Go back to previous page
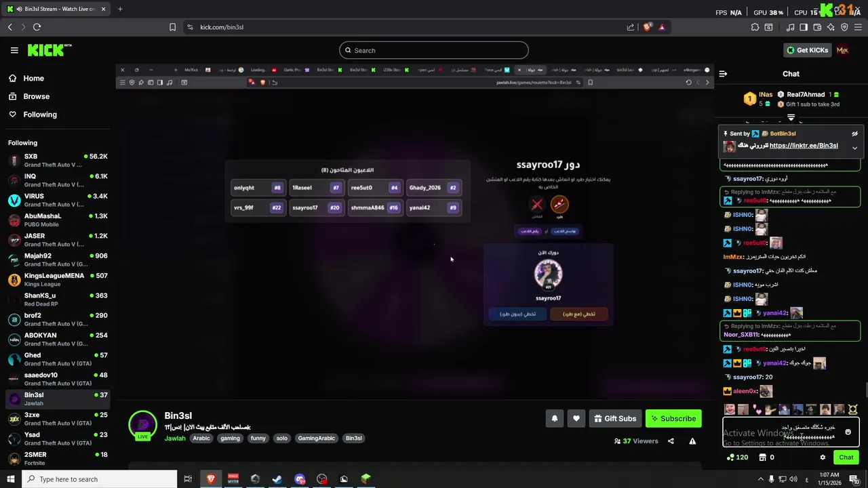The height and width of the screenshot is (488, 868). pos(9,27)
